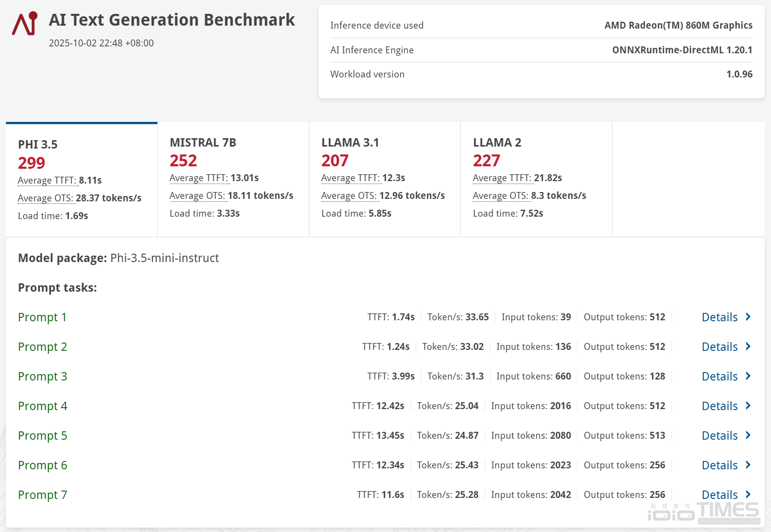Viewport: 771px width, 532px height.
Task: Open Details link for Prompt 5
Action: pyautogui.click(x=720, y=436)
